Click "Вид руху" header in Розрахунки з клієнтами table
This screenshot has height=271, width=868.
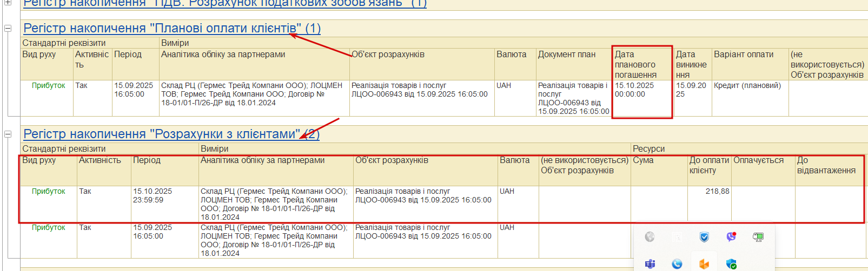pyautogui.click(x=49, y=170)
